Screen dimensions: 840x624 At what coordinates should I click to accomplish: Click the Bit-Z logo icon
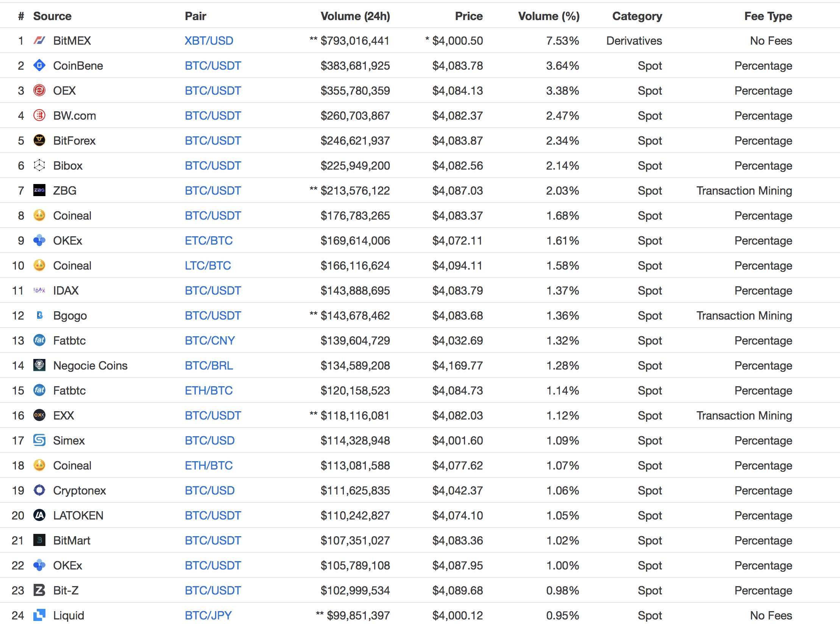[x=39, y=590]
